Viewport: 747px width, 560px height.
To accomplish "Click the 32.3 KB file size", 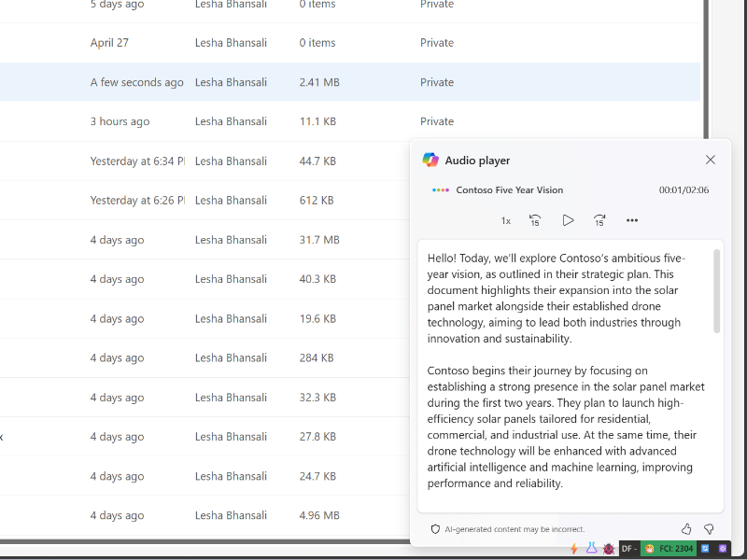I will pos(317,398).
